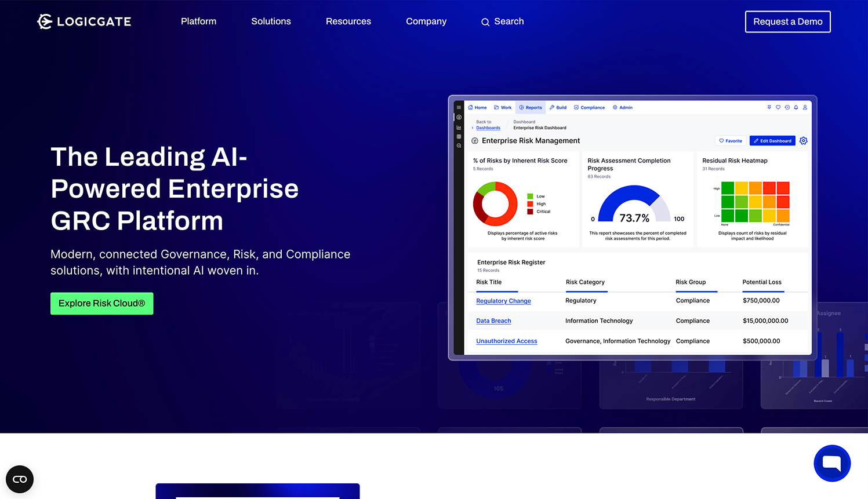The height and width of the screenshot is (499, 868).
Task: View history using the clock icon
Action: [x=787, y=107]
